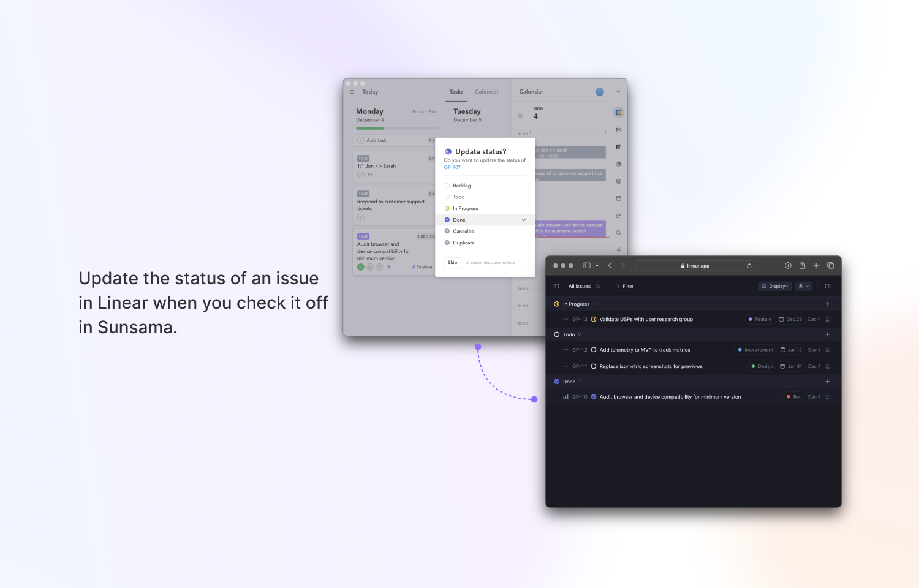919x588 pixels.
Task: Toggle Linear right details panel icon
Action: (828, 286)
